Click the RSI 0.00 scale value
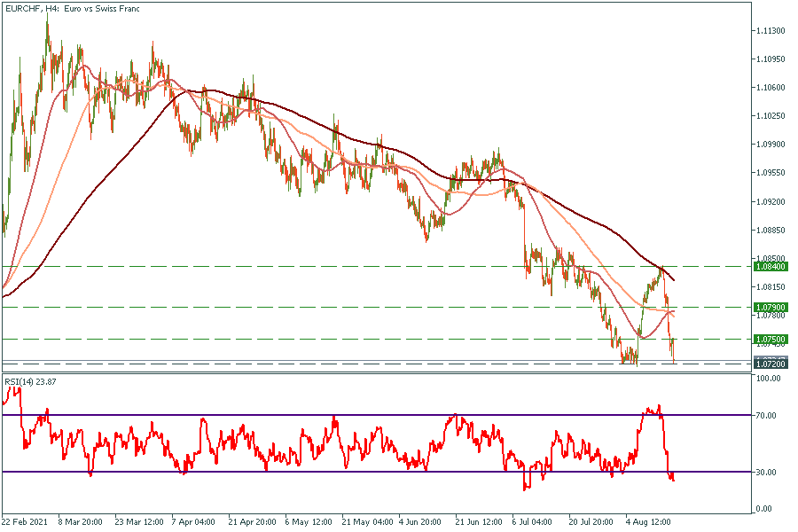798x532 pixels. [766, 509]
